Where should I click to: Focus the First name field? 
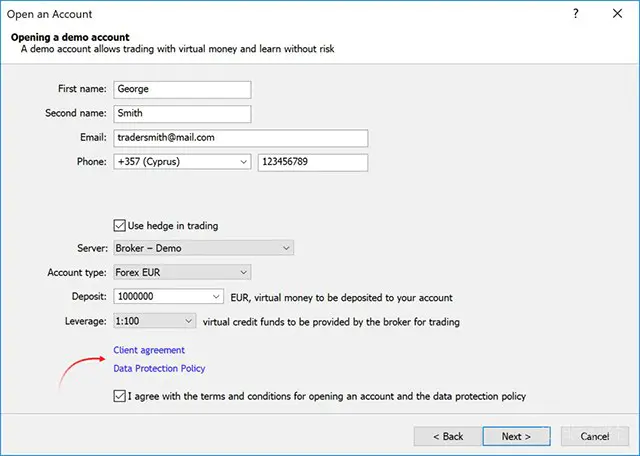[182, 89]
